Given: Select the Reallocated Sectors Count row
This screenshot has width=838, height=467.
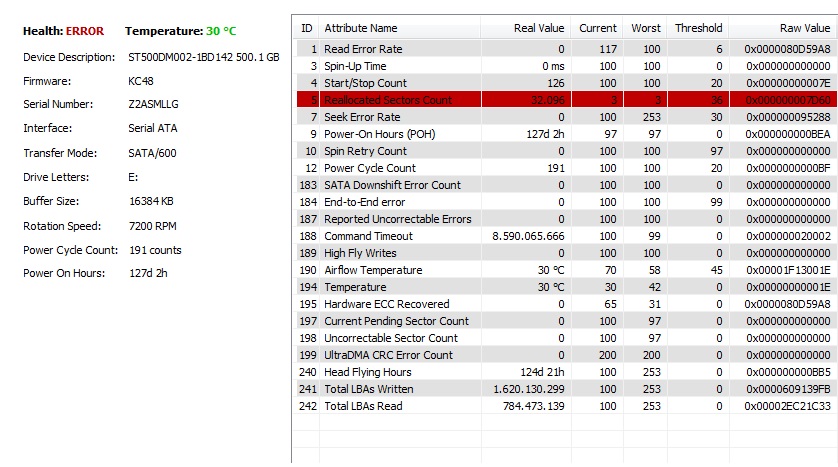Looking at the screenshot, I should (x=565, y=100).
